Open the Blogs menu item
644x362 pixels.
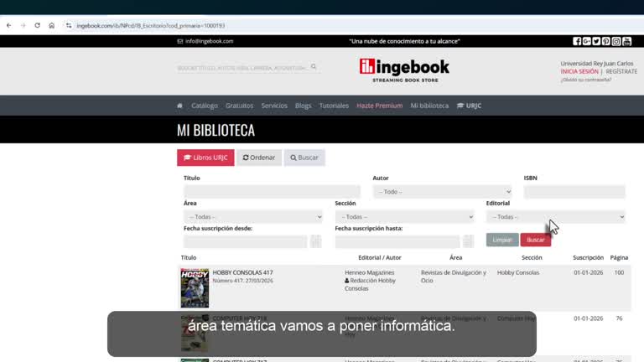click(303, 106)
